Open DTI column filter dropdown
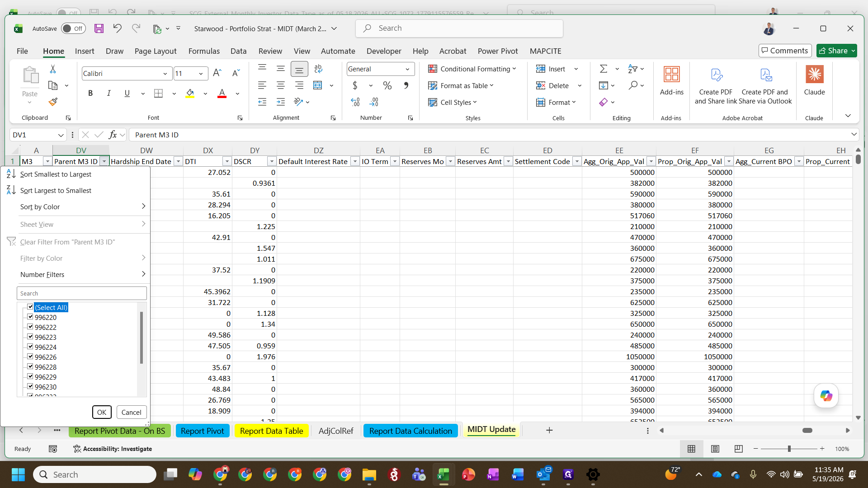Screen dimensions: 868x488 click(227, 161)
